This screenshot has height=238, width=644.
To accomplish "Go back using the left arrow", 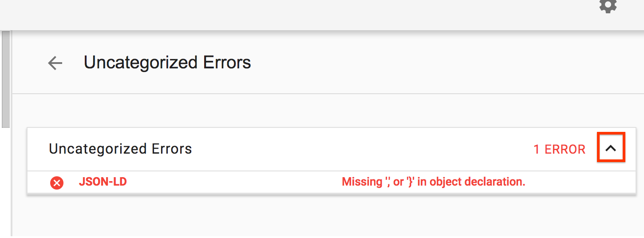I will pyautogui.click(x=55, y=63).
